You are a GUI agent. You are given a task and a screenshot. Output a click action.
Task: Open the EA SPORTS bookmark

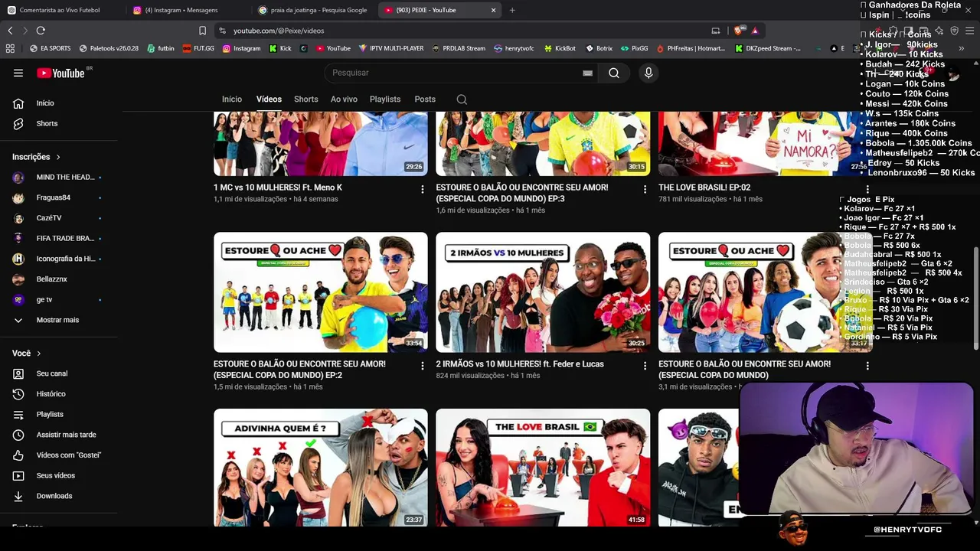click(x=50, y=48)
